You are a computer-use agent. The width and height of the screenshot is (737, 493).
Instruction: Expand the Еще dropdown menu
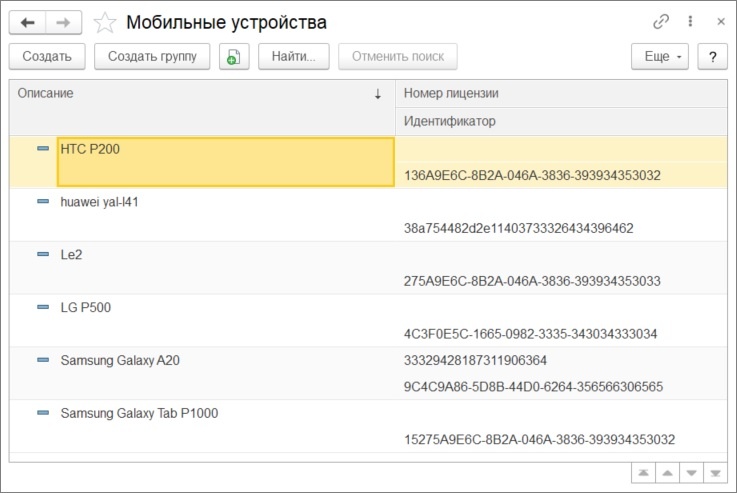(660, 56)
